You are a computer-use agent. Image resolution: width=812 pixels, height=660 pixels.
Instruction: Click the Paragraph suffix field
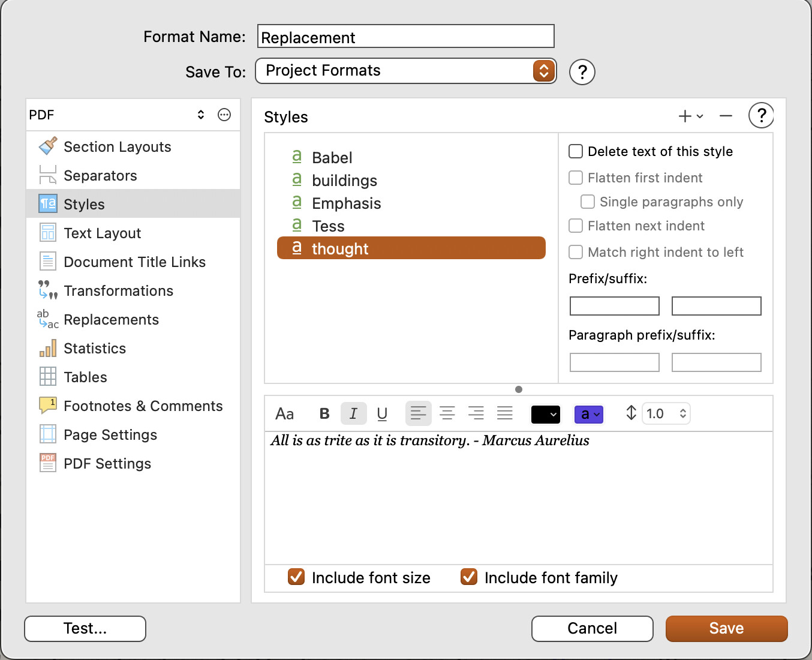(x=717, y=362)
